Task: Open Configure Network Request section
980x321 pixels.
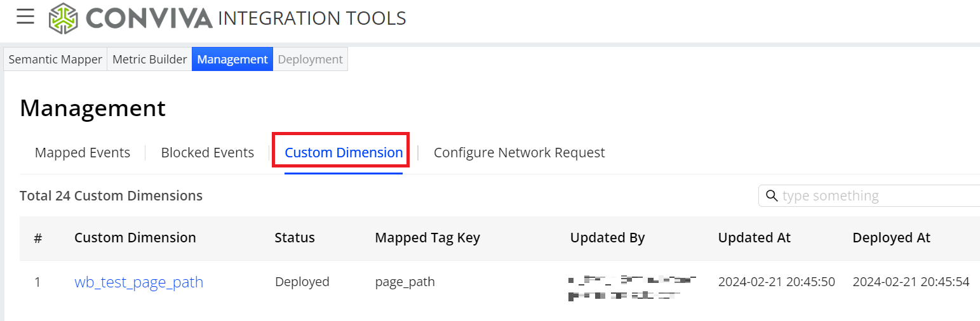Action: pos(519,153)
